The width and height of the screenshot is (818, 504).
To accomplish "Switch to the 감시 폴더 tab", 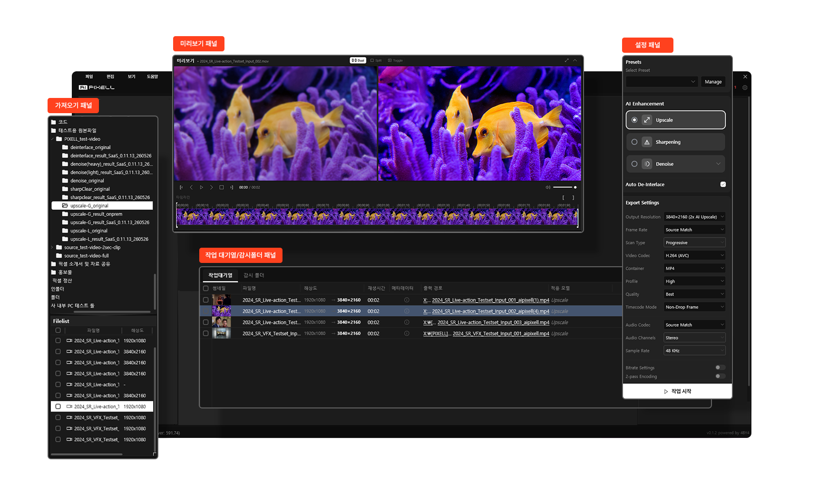I will [253, 275].
